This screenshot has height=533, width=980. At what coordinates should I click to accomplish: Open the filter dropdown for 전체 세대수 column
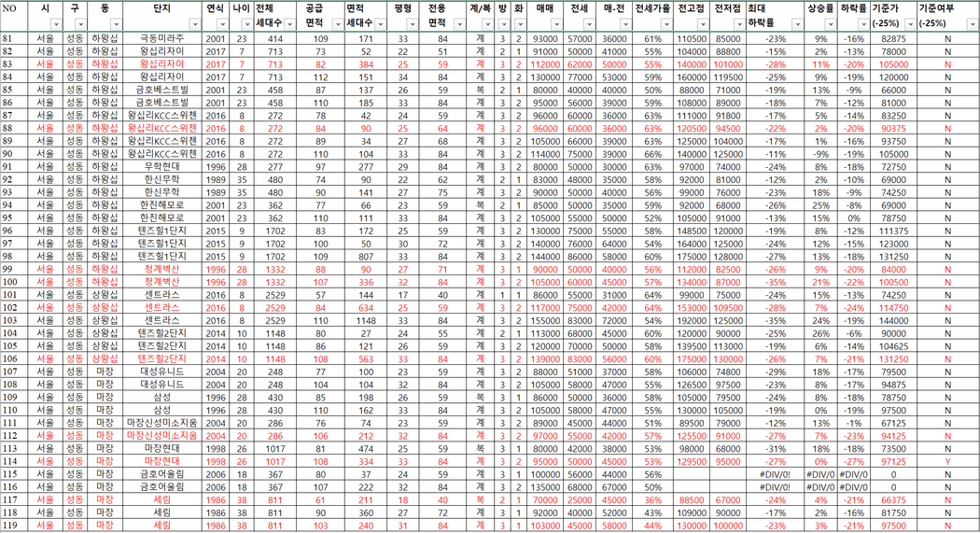pyautogui.click(x=289, y=24)
